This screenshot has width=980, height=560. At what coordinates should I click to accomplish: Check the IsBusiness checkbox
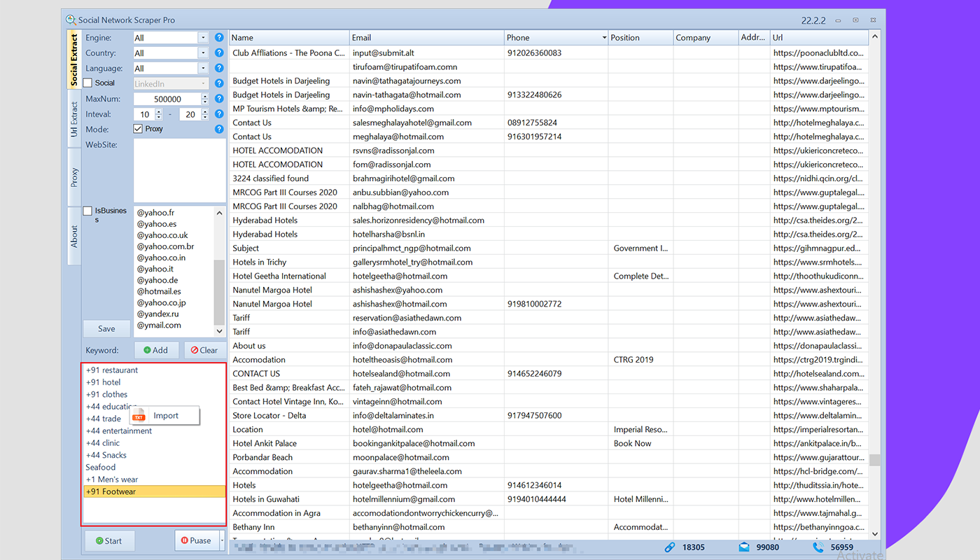pos(87,211)
